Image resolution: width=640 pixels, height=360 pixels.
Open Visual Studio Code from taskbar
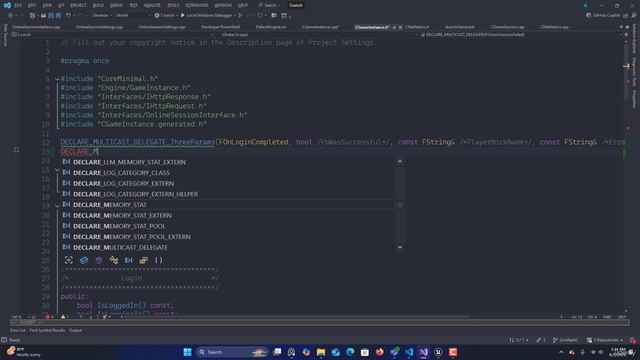[409, 352]
